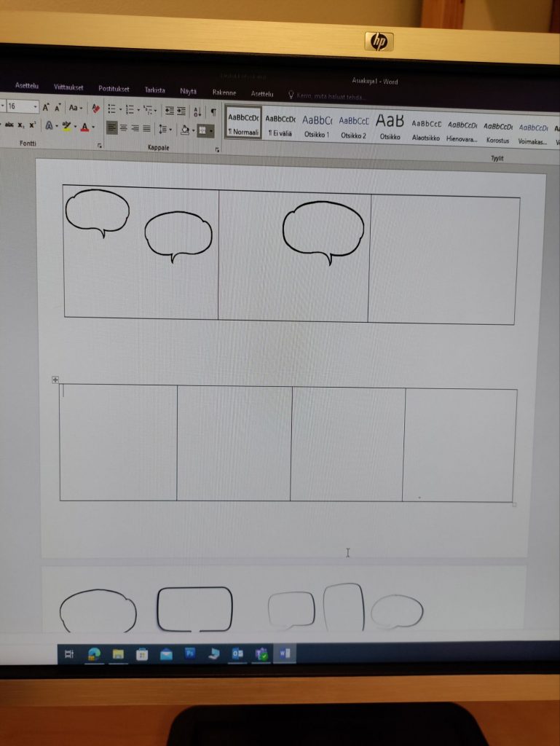The width and height of the screenshot is (560, 746).
Task: Toggle the show paragraph marks button
Action: click(x=213, y=112)
